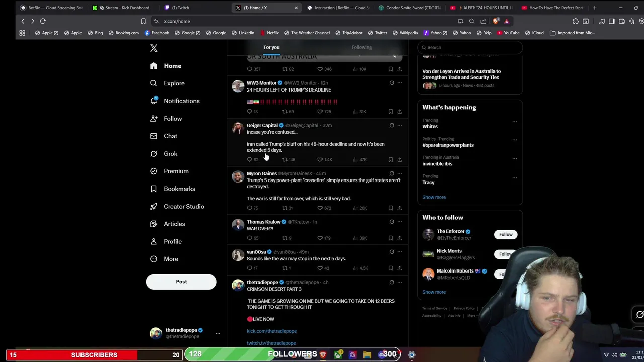Screen dimensions: 644x362
Task: Open Notifications in the sidebar
Action: coord(175,101)
